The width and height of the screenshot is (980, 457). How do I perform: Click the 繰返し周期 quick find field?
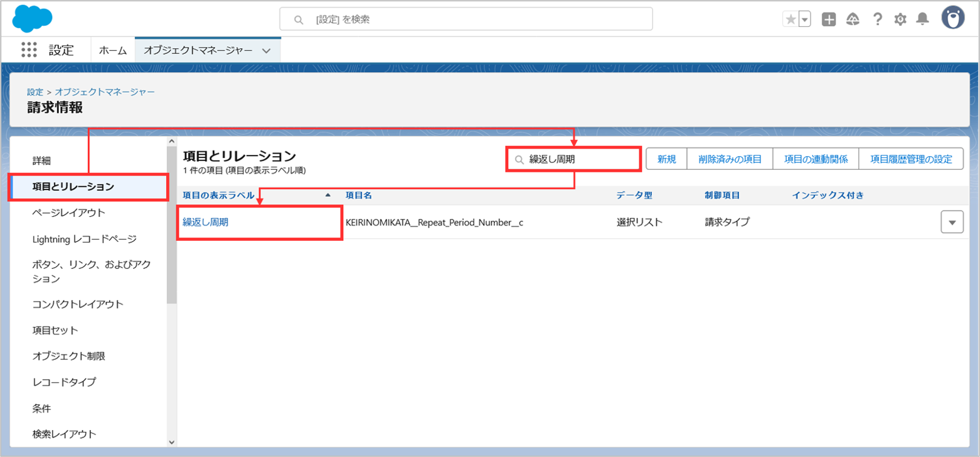pos(580,159)
